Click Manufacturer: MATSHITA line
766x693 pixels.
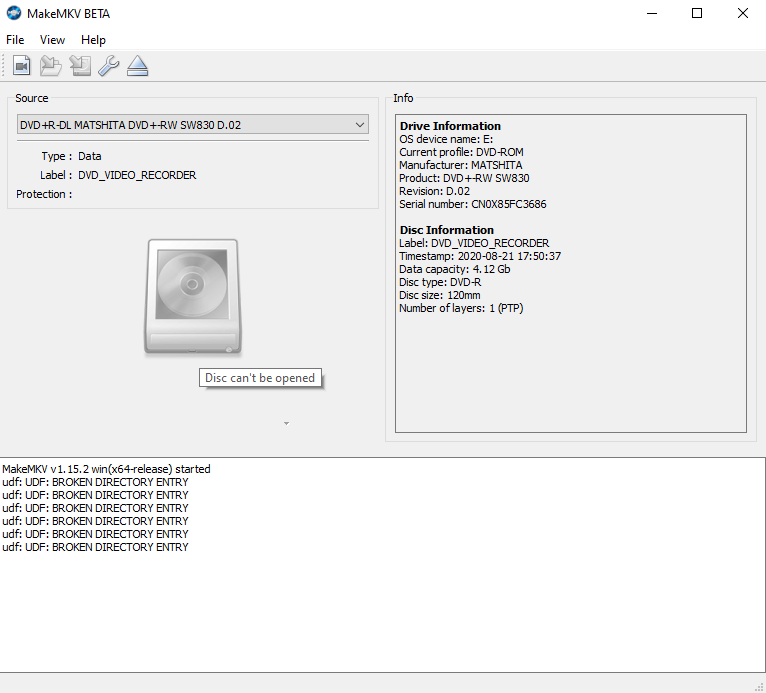coord(460,165)
